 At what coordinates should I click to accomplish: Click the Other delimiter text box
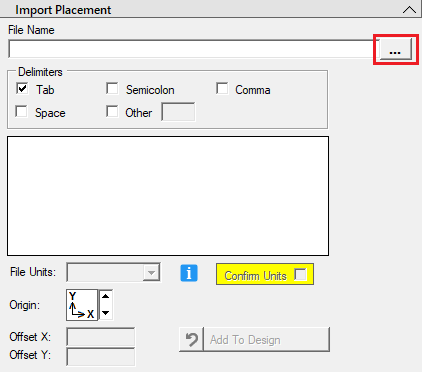point(178,112)
